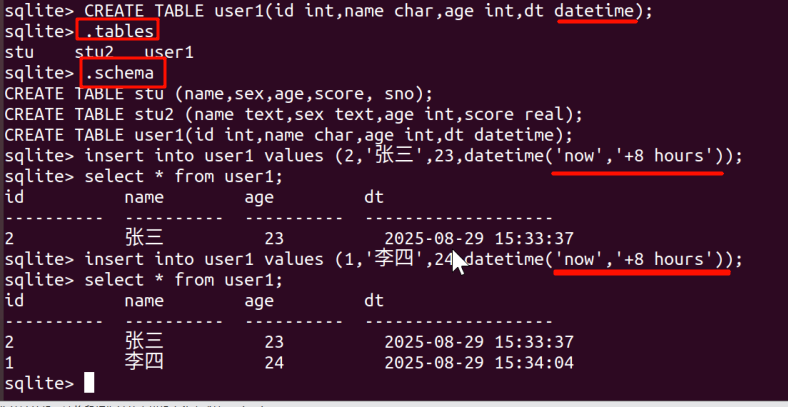Click the 'CREATE TABLE stu (name,sex,age,score, sno);' line
The width and height of the screenshot is (788, 407).
click(218, 93)
